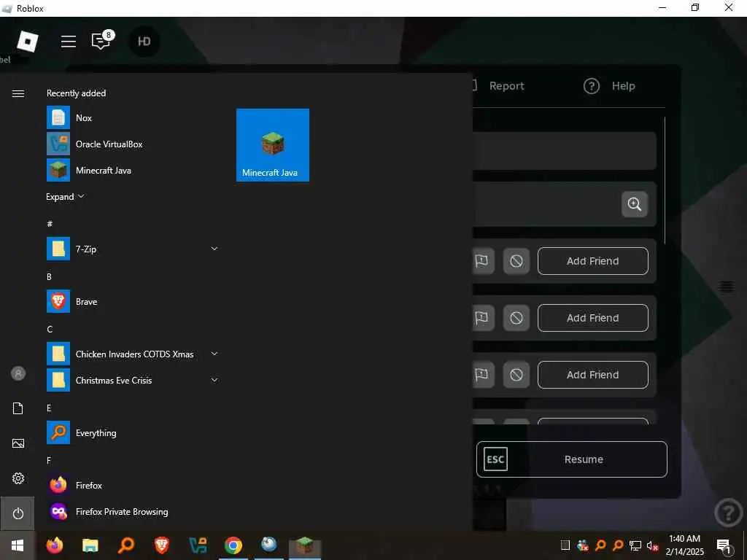Expand Chicken Invaders COTDS Xmas folder chevron
Image resolution: width=747 pixels, height=560 pixels.
214,354
